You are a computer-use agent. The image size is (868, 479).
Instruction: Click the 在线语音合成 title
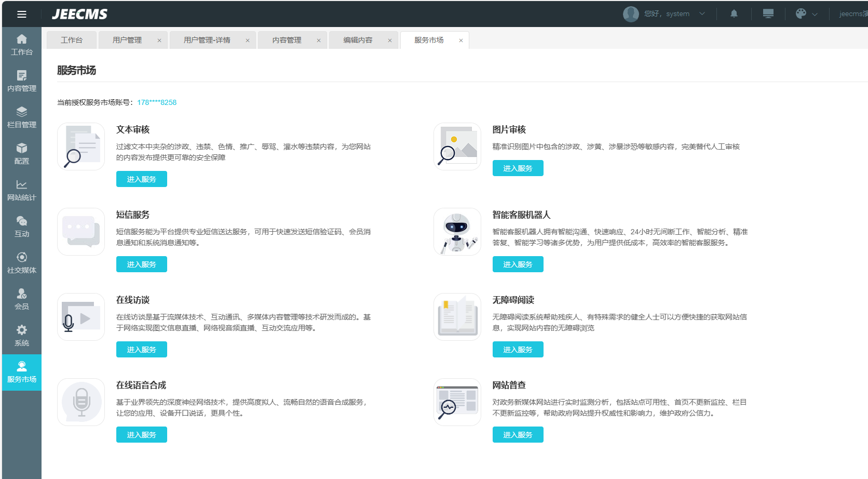coord(141,385)
